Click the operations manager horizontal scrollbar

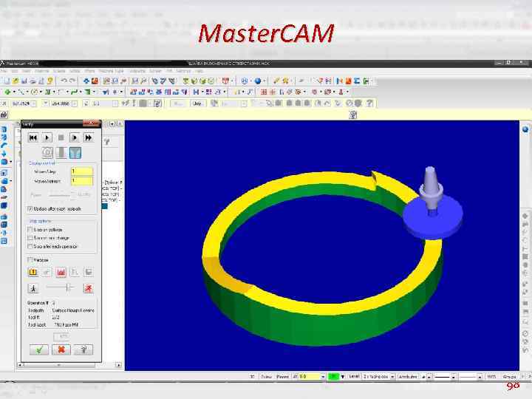tap(69, 365)
